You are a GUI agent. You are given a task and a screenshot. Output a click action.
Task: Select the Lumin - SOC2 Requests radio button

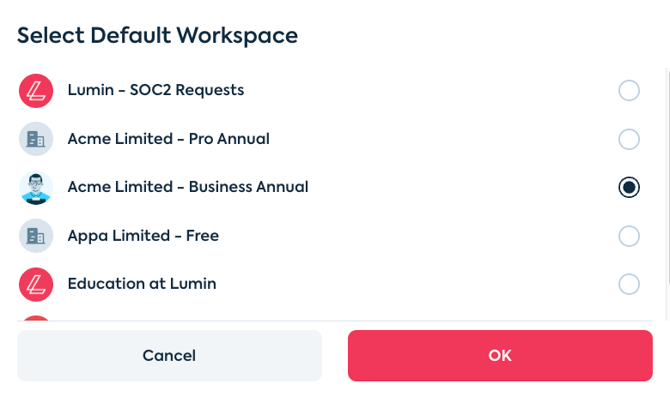click(629, 91)
